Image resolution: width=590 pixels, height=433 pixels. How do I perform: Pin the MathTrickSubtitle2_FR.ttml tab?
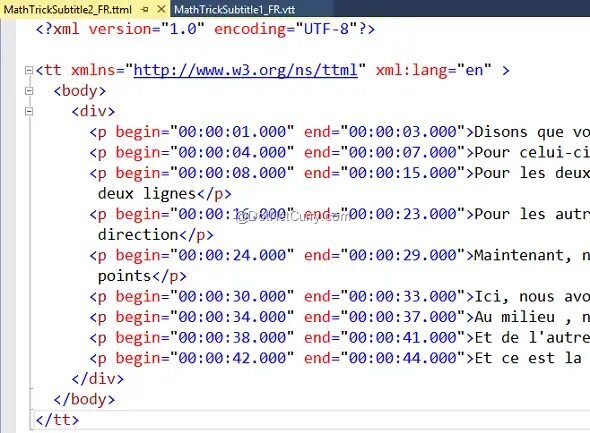click(145, 9)
